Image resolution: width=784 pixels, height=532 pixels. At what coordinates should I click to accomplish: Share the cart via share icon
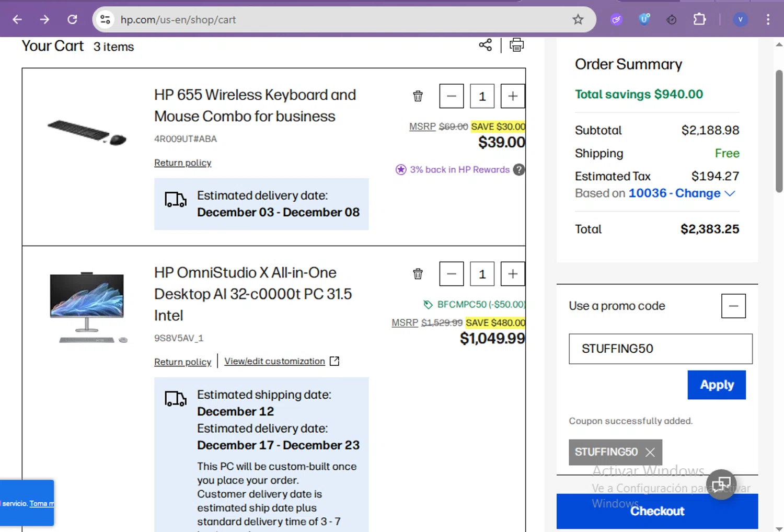click(x=485, y=45)
